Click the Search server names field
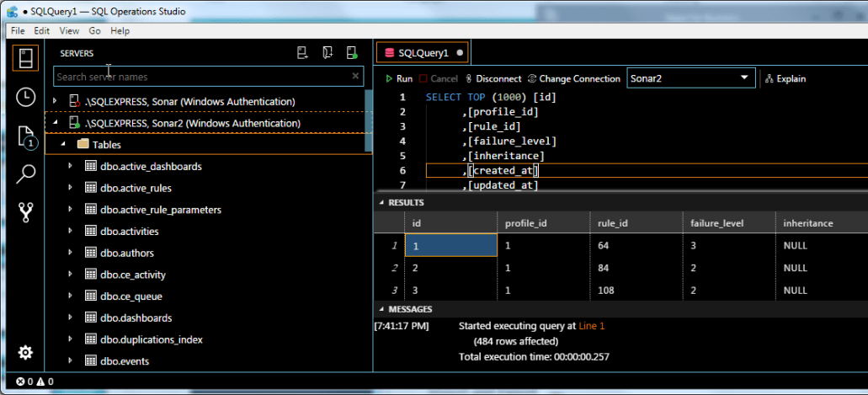 click(200, 77)
